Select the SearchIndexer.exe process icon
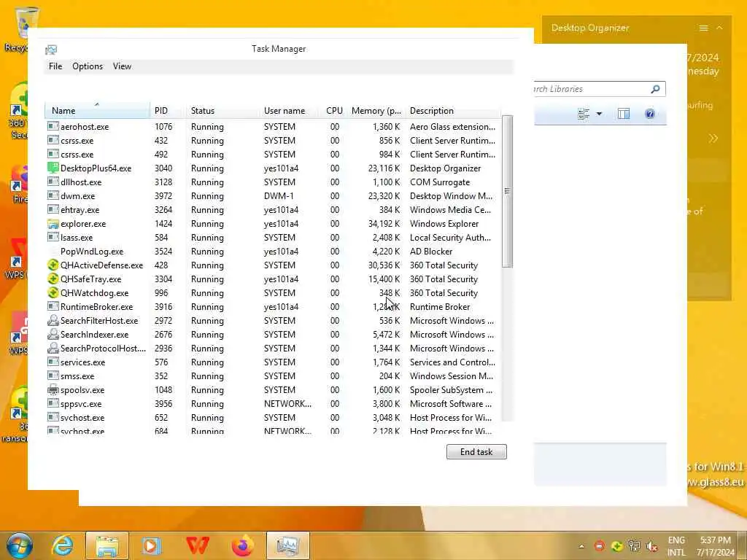 click(53, 334)
